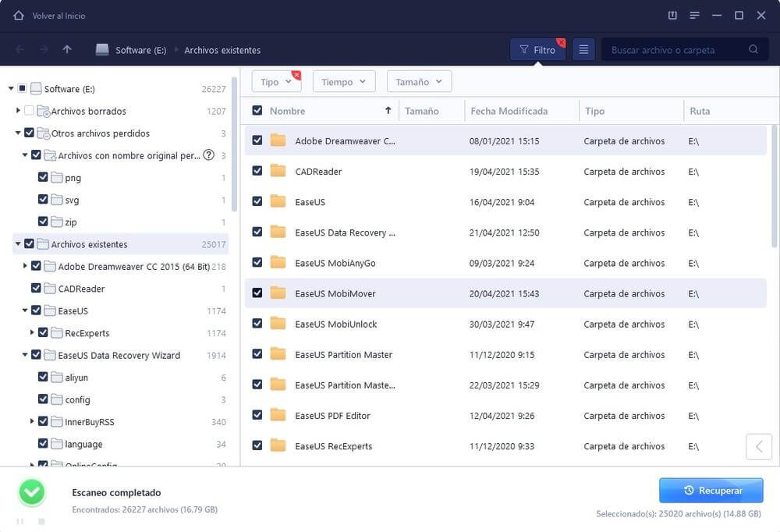The height and width of the screenshot is (532, 780).
Task: Click the EaseUS MobiAnyGo folder icon
Action: (x=278, y=263)
